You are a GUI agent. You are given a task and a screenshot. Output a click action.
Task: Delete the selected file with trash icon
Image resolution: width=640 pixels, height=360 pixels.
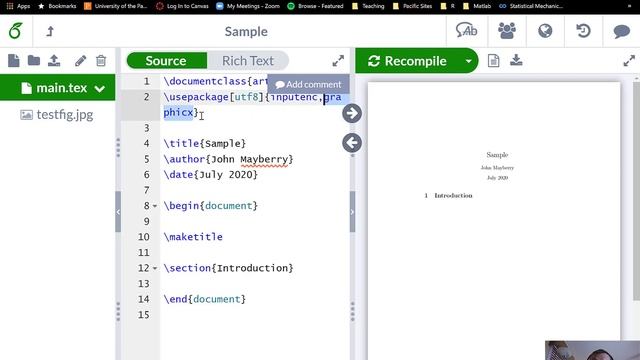101,61
